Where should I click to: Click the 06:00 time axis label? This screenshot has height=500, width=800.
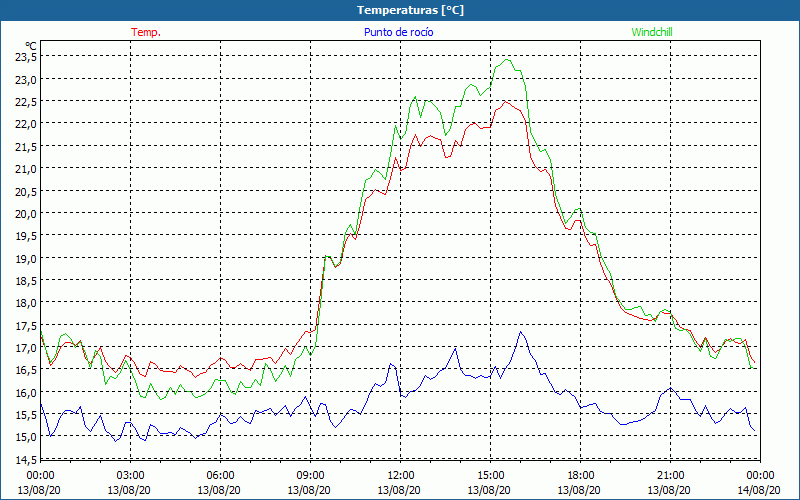[x=220, y=476]
